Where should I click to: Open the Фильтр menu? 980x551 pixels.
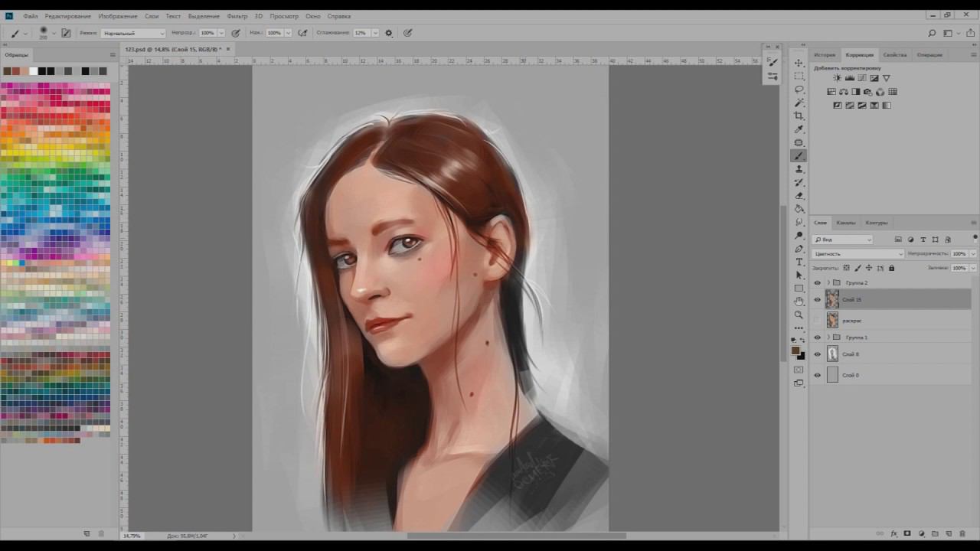click(x=237, y=16)
